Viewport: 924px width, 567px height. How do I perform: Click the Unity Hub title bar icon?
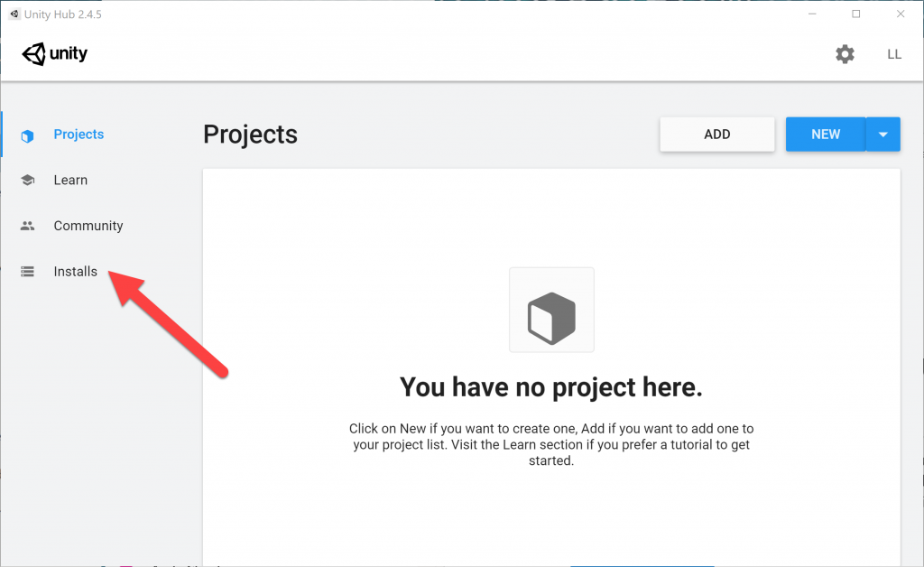click(x=14, y=14)
